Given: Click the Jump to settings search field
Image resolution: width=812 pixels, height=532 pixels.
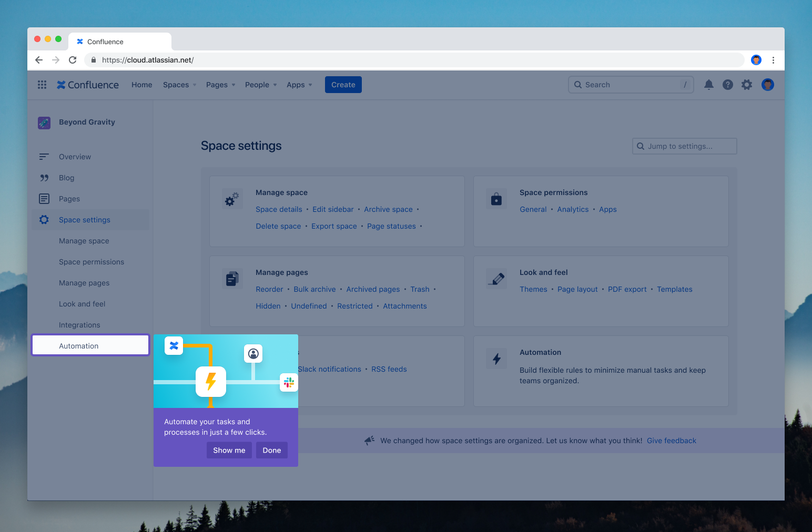Looking at the screenshot, I should click(x=684, y=146).
